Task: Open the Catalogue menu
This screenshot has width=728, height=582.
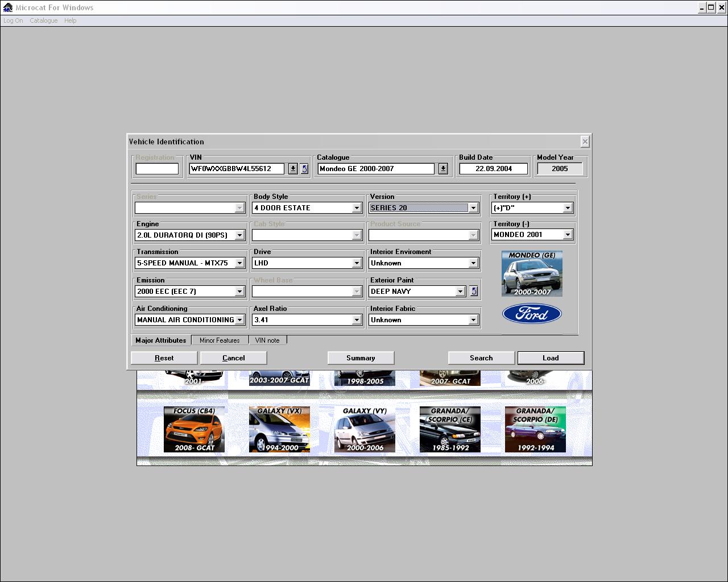Action: [x=44, y=20]
